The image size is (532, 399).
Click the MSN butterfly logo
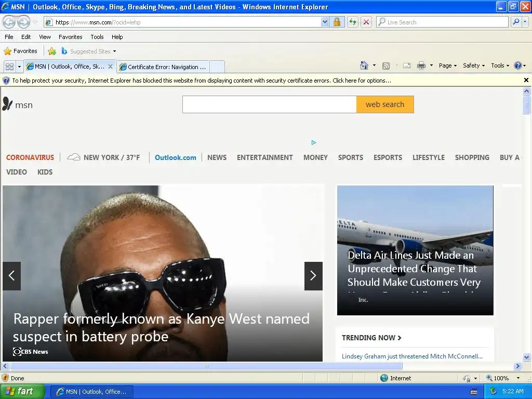[7, 104]
